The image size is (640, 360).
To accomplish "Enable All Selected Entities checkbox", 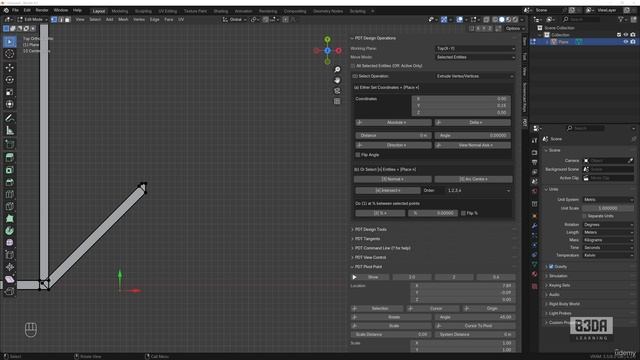I will (x=353, y=66).
